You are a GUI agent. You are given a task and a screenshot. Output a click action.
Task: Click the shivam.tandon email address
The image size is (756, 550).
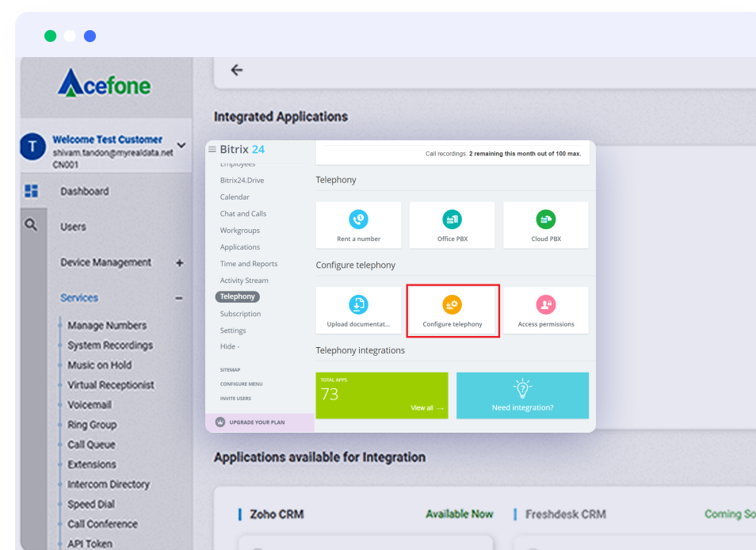coord(113,153)
